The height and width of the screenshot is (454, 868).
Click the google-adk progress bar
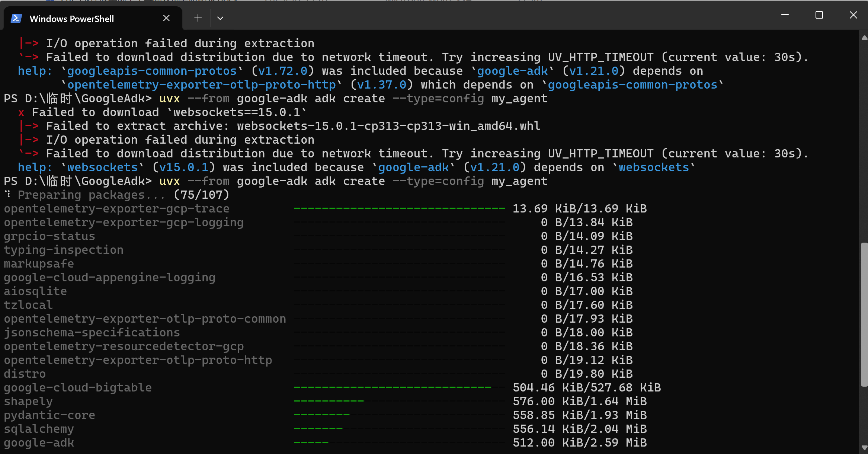click(x=399, y=443)
